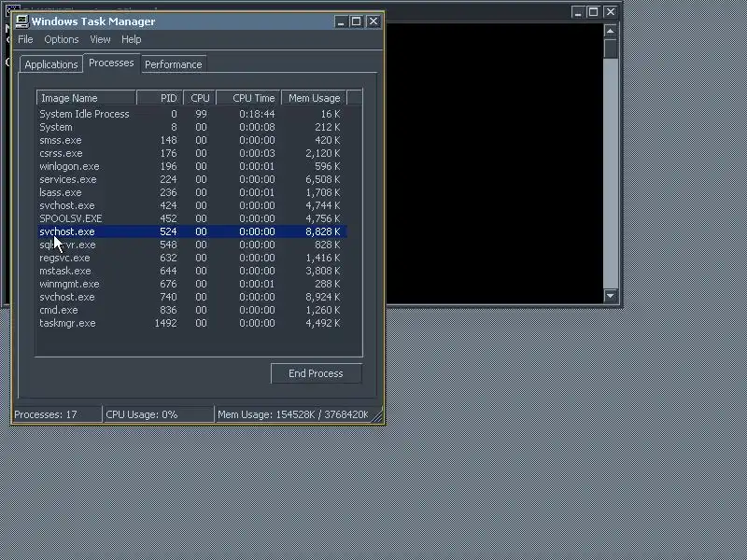Screen dimensions: 747x560
Task: Minimize the Windows Task Manager window
Action: point(341,21)
